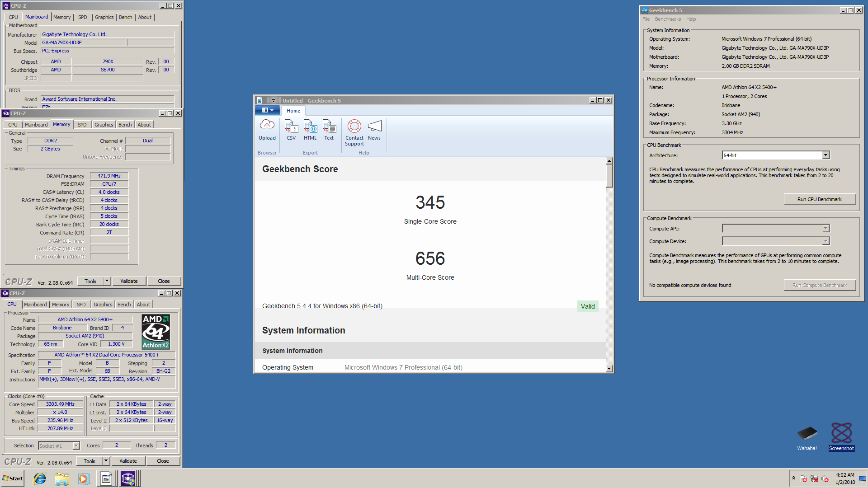Open Tools arrow in the CPU-Z CPU window
The height and width of the screenshot is (488, 868).
(106, 461)
